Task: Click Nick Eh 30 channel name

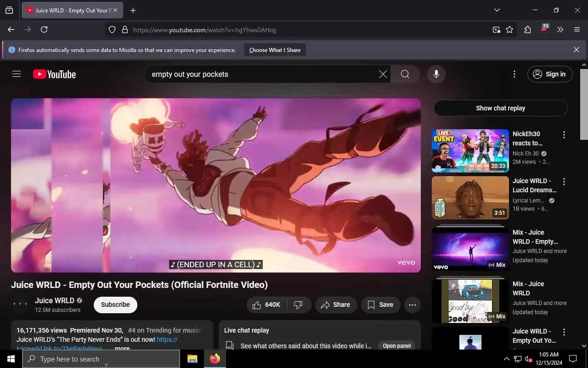Action: point(526,154)
